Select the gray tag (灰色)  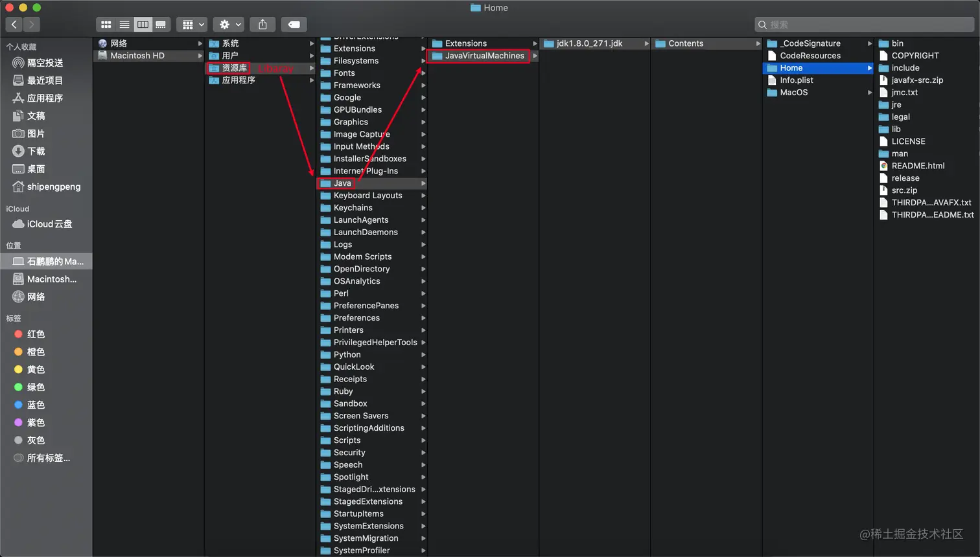click(x=46, y=440)
